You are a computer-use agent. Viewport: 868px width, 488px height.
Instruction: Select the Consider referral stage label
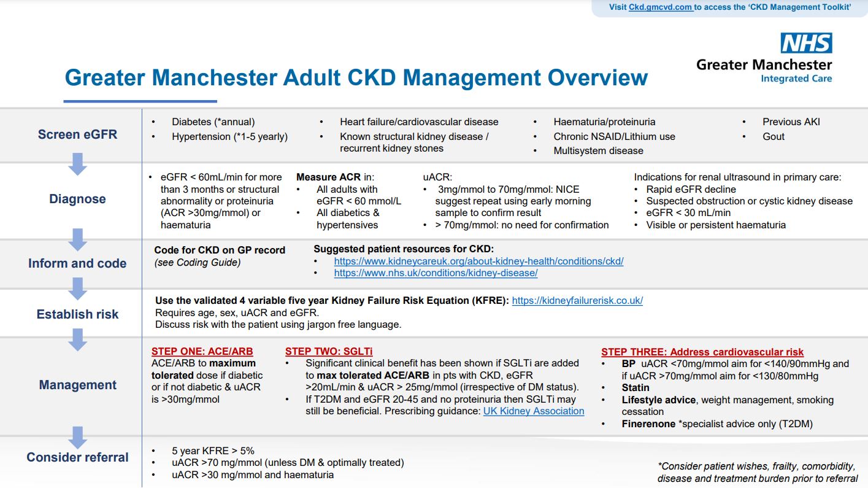(77, 457)
